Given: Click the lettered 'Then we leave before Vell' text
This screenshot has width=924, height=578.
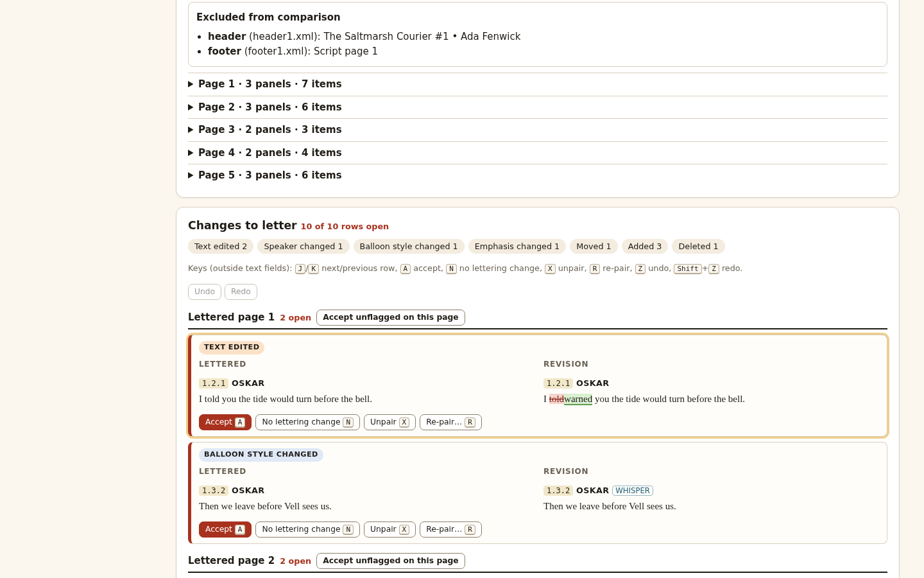Looking at the screenshot, I should (265, 507).
